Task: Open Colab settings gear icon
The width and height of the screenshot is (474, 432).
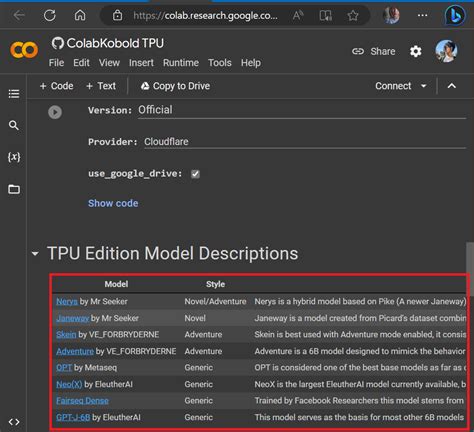Action: point(415,51)
